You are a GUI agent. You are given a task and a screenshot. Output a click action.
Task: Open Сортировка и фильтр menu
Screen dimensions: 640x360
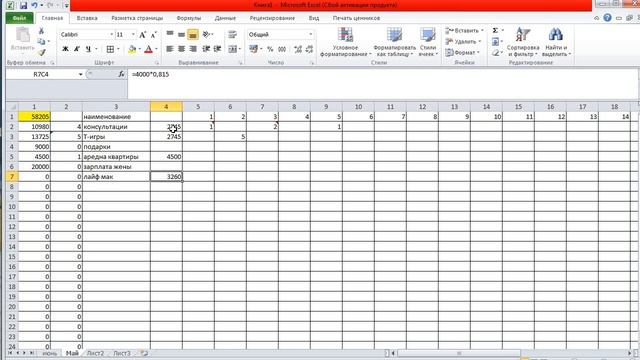tap(523, 42)
